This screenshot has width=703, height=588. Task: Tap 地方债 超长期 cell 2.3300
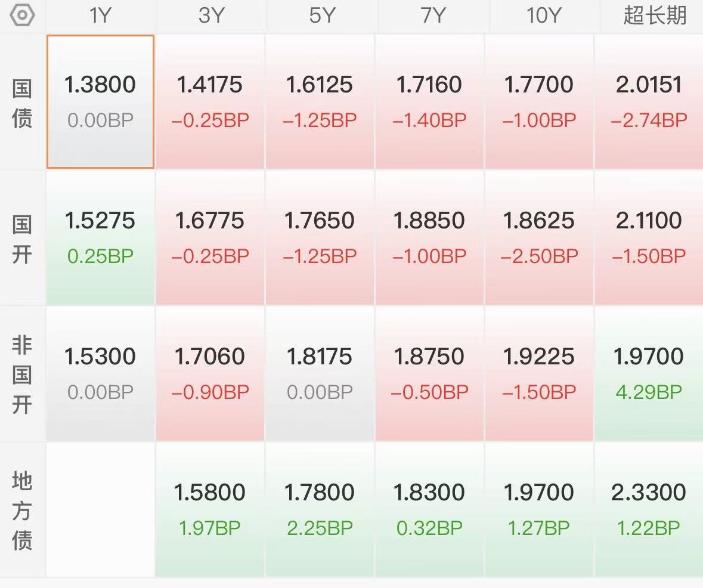pyautogui.click(x=649, y=509)
